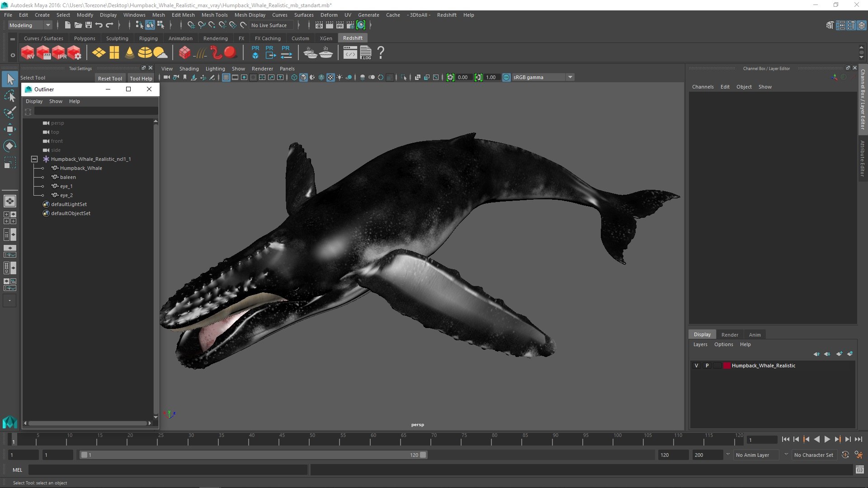Toggle the exposure icon next to 0.00
Screen dimensions: 868x488
point(450,77)
